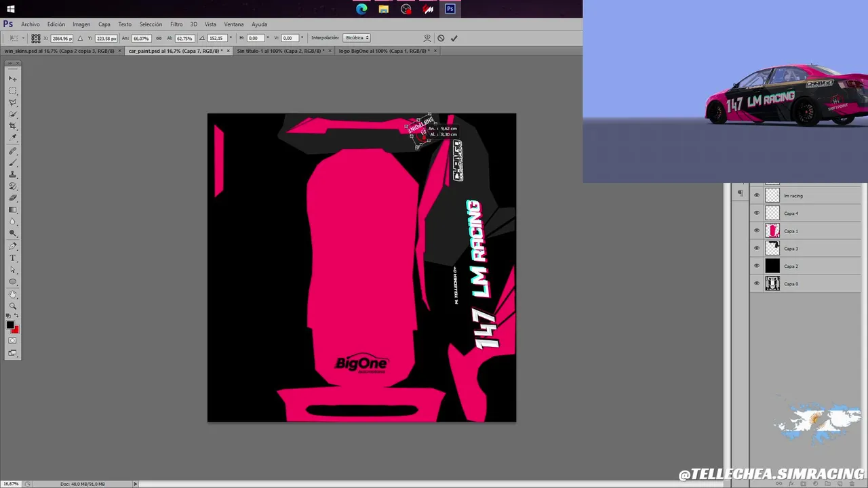
Task: Hide the Capa 0 layer
Action: [x=757, y=284]
